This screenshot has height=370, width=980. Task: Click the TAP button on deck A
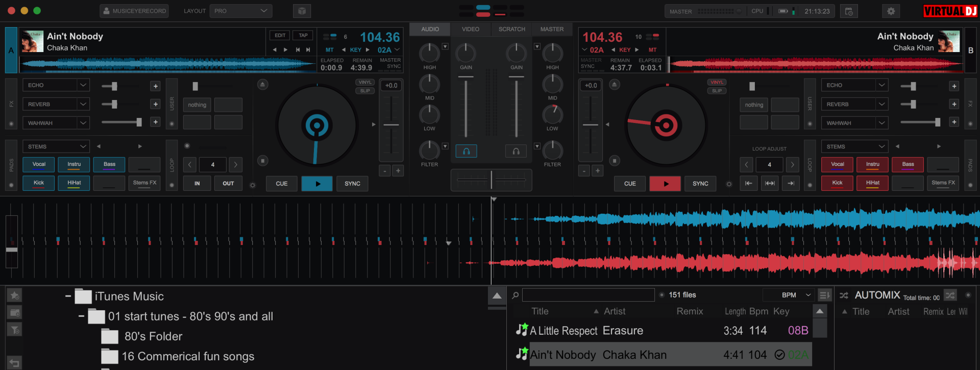pyautogui.click(x=303, y=35)
